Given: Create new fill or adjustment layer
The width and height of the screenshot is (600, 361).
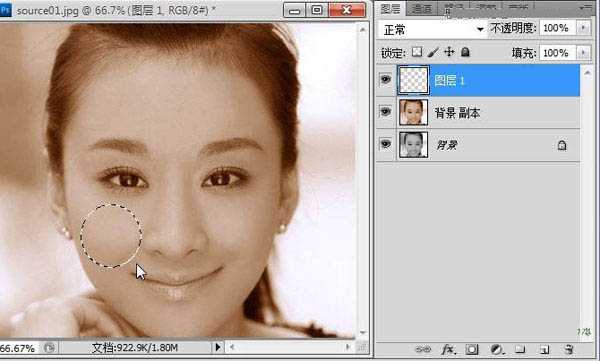Looking at the screenshot, I should click(497, 349).
